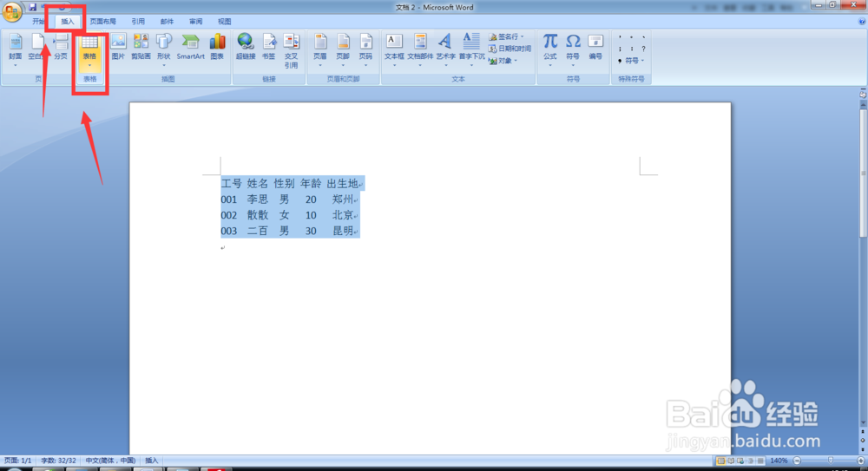Go to next page button below scrollbar

tap(863, 448)
